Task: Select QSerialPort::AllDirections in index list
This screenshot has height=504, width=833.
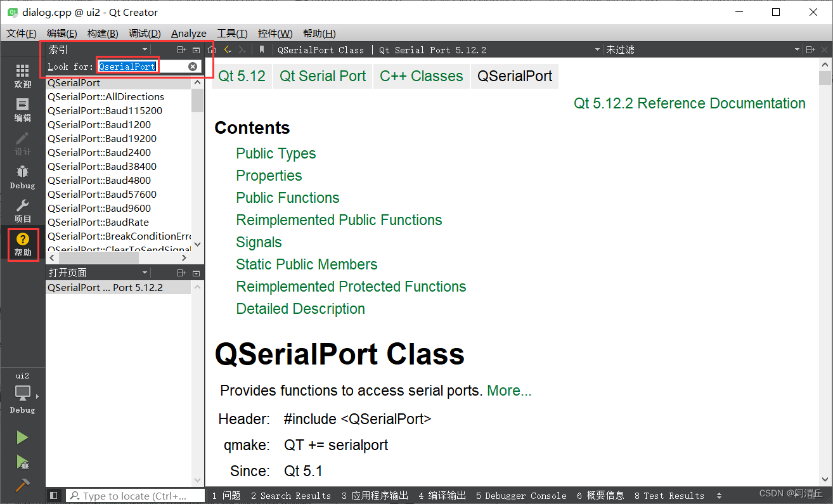Action: [119, 96]
